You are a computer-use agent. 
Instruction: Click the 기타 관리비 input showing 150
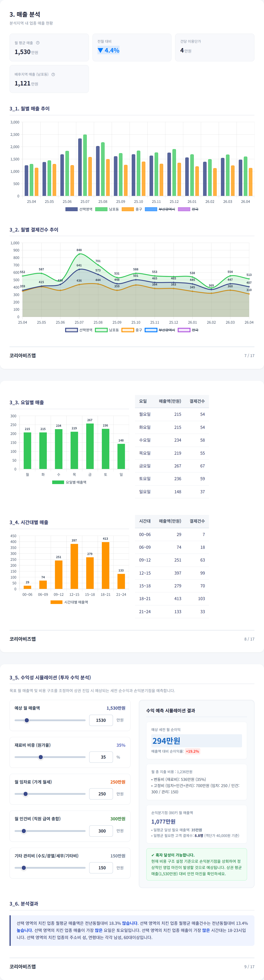[x=101, y=868]
